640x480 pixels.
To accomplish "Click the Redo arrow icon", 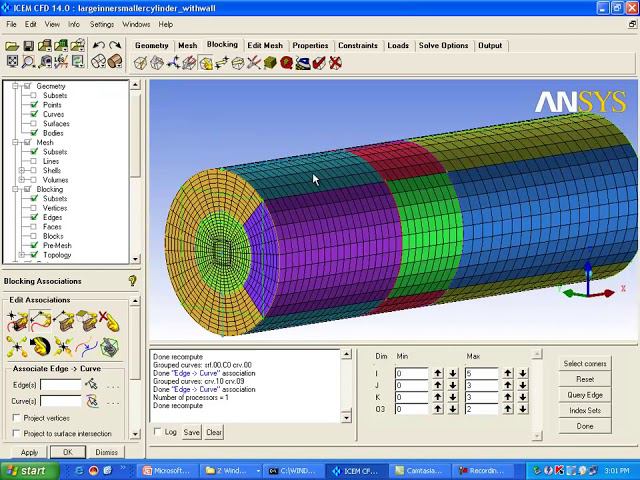I will tap(116, 45).
